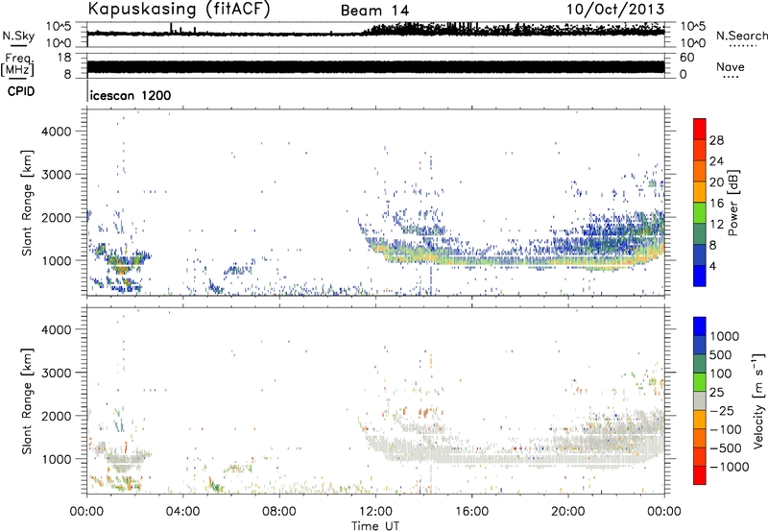Viewport: 768px width, 532px height.
Task: Click the 'Beam 14' label
Action: (374, 11)
